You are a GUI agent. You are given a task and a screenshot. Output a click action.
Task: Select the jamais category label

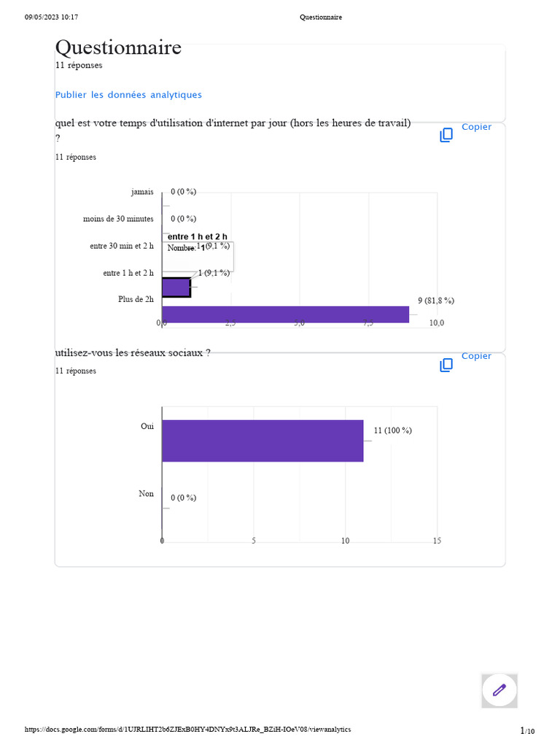[x=142, y=192]
